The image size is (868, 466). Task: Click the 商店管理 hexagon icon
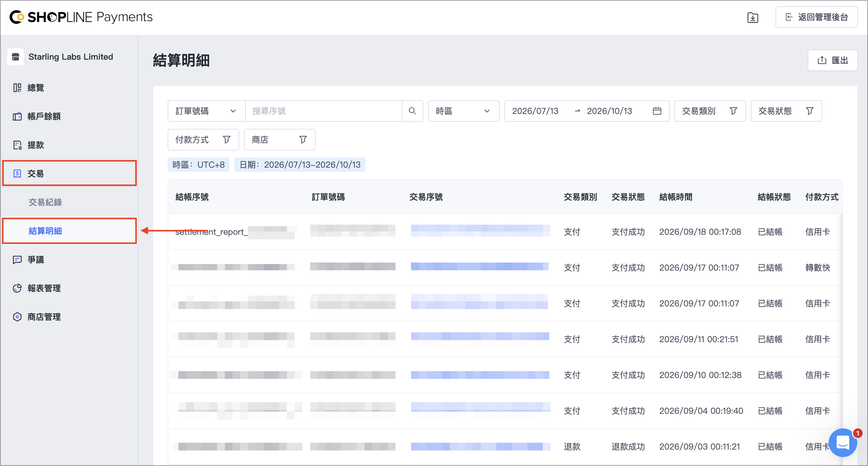click(17, 317)
